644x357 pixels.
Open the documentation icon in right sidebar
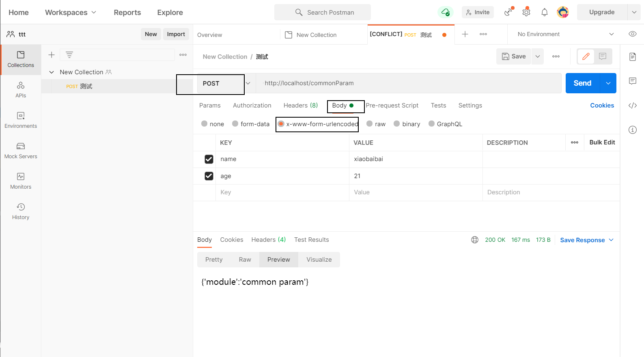click(x=633, y=56)
